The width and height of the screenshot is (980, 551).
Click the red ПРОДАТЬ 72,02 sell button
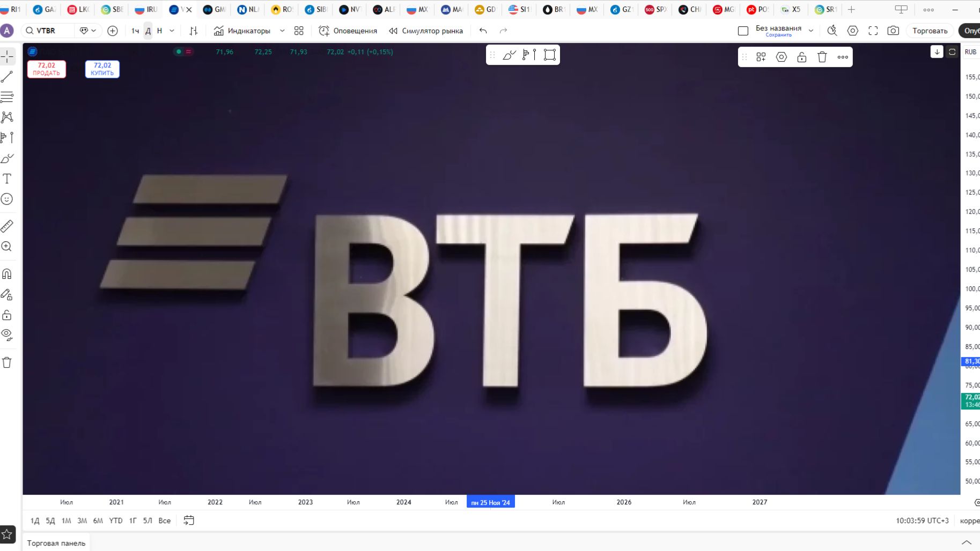[x=47, y=69]
